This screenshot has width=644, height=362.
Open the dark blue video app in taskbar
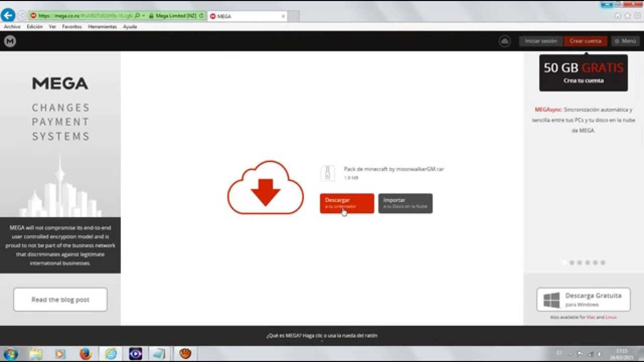tap(135, 354)
